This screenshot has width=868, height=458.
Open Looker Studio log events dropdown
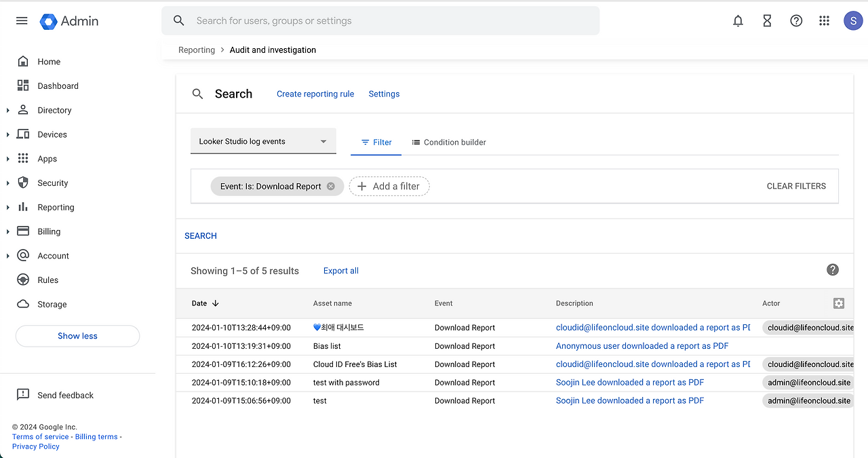pos(263,142)
